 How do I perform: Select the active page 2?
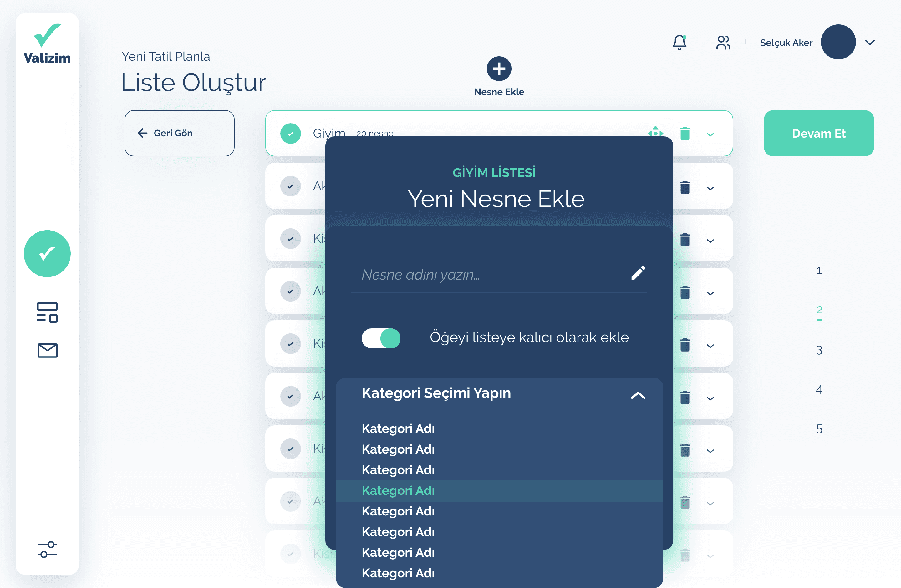point(819,310)
